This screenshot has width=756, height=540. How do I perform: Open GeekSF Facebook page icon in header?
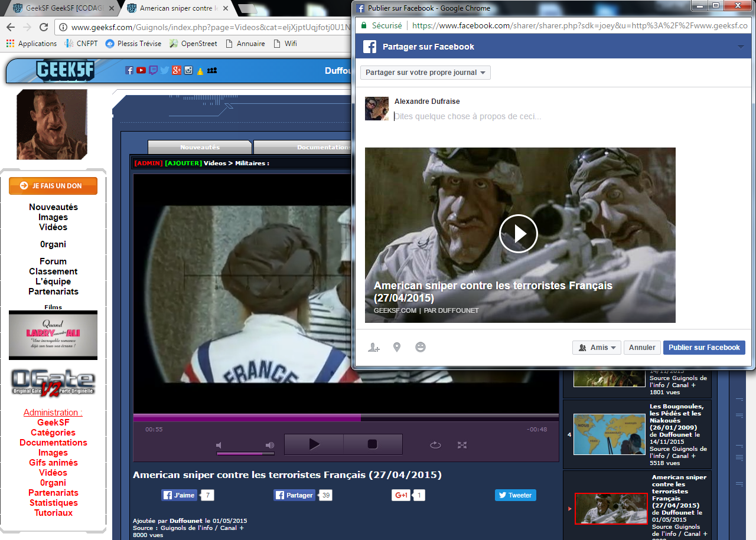pyautogui.click(x=129, y=70)
